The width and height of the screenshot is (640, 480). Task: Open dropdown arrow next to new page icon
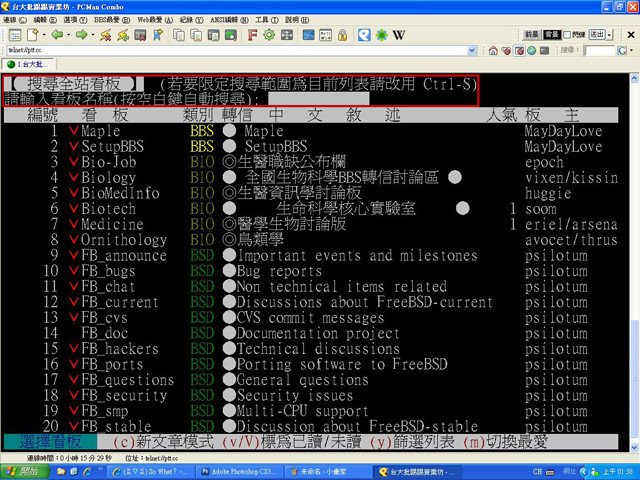(44, 35)
